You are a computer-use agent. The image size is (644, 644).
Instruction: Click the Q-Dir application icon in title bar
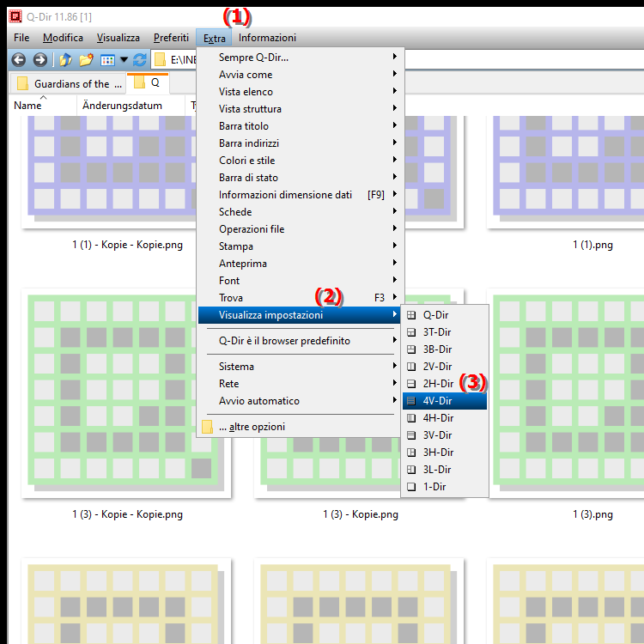(x=15, y=16)
